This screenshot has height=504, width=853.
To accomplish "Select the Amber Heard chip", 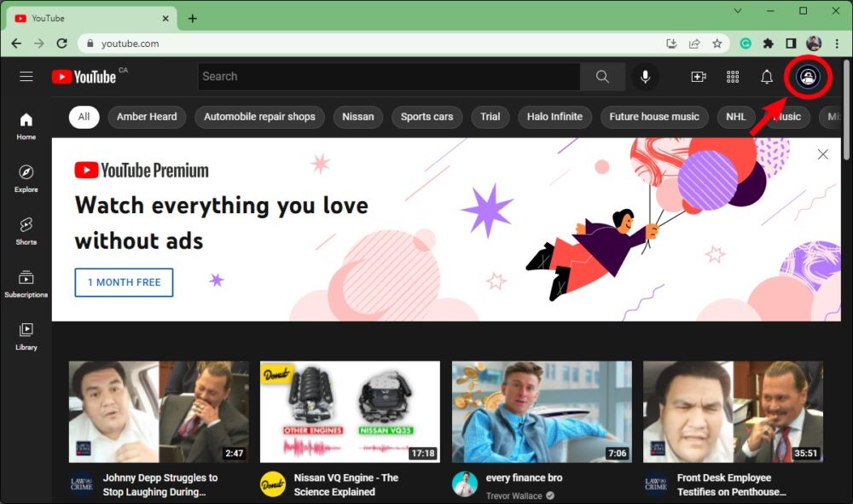I will 147,117.
